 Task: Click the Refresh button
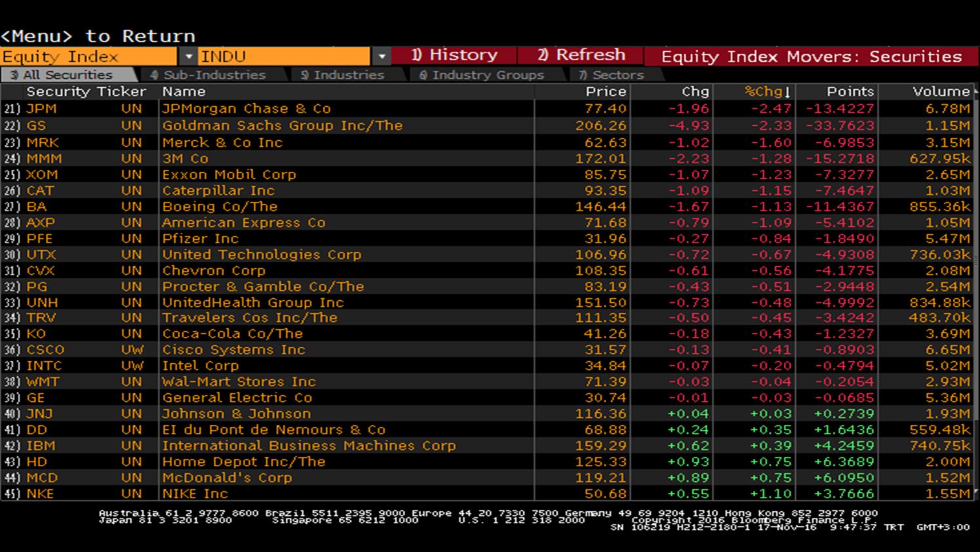coord(581,55)
